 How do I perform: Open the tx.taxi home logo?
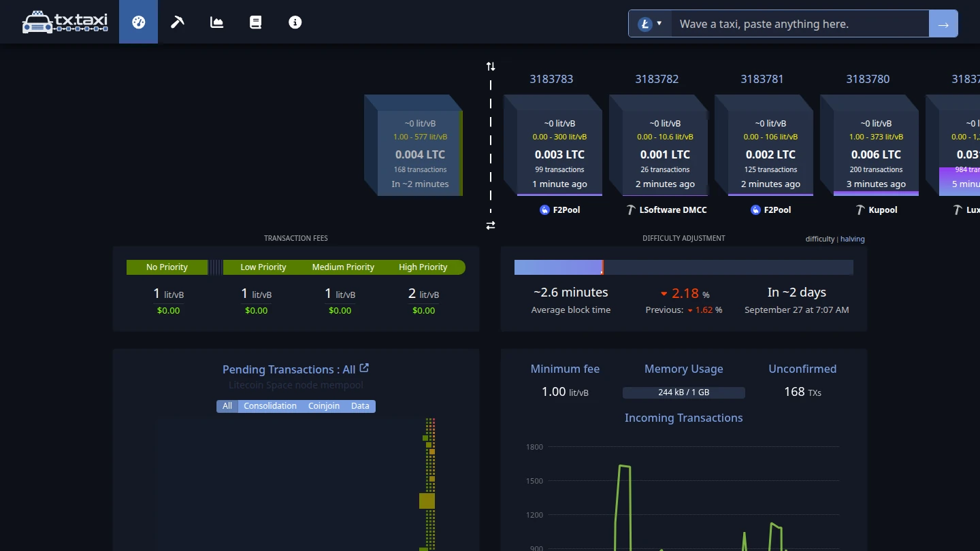65,22
